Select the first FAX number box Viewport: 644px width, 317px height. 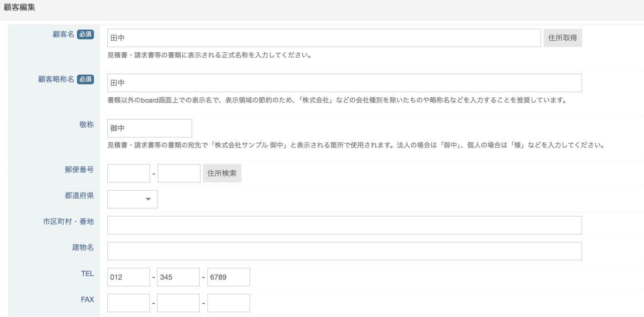(128, 303)
